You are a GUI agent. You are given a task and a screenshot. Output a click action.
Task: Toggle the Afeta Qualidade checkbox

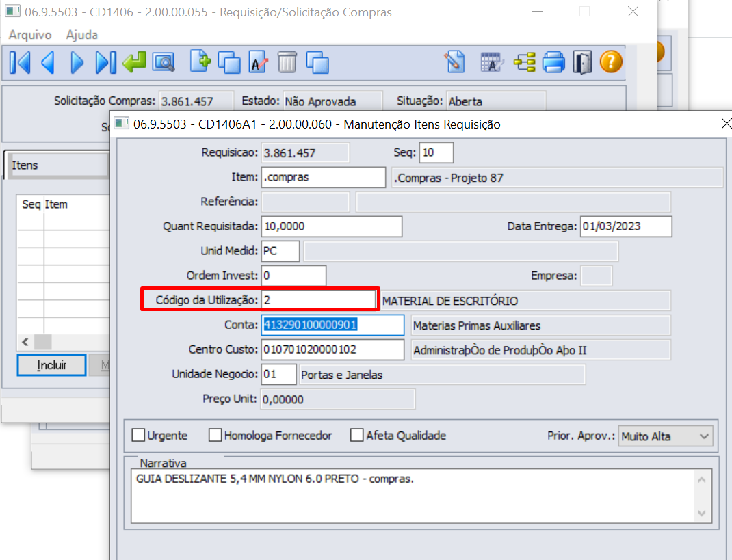(x=356, y=435)
